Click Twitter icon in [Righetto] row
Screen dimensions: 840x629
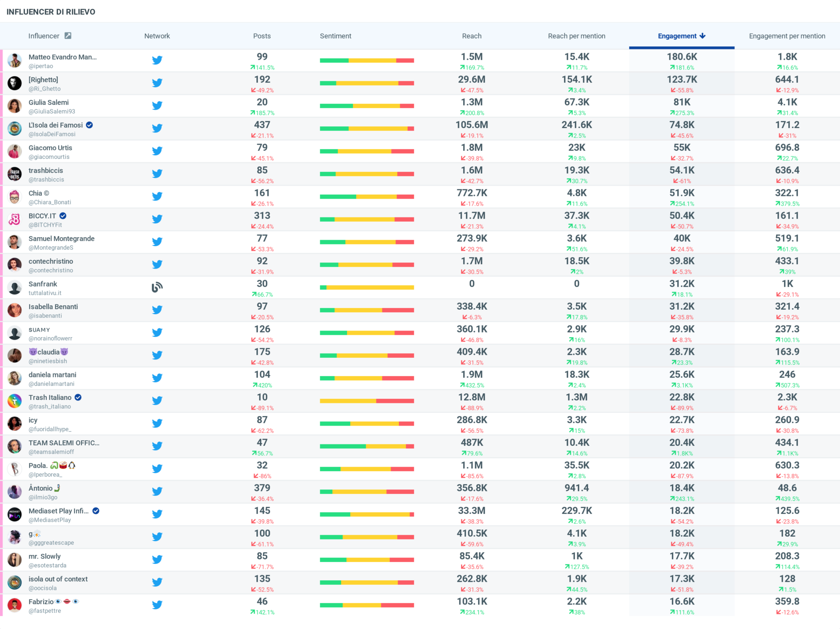click(x=157, y=83)
